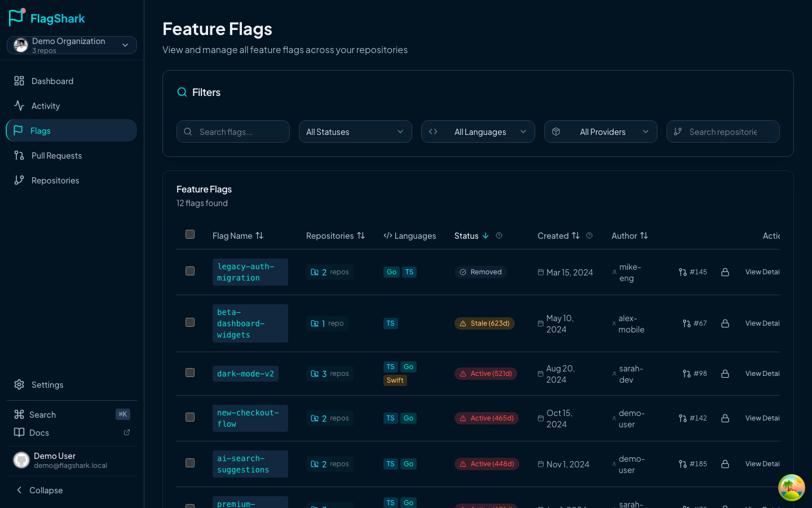Select the new-checkout-flow row checkbox
Viewport: 812px width, 508px height.
(x=190, y=417)
